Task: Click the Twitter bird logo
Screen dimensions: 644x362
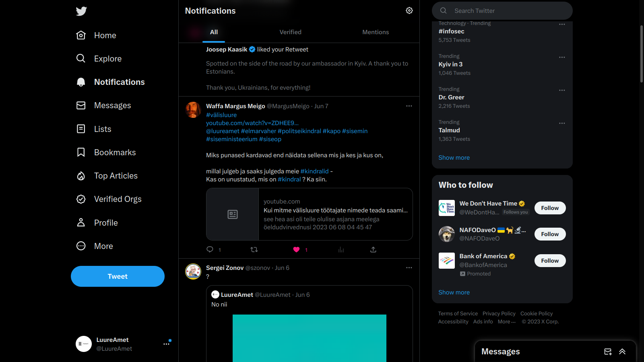Action: click(x=81, y=11)
